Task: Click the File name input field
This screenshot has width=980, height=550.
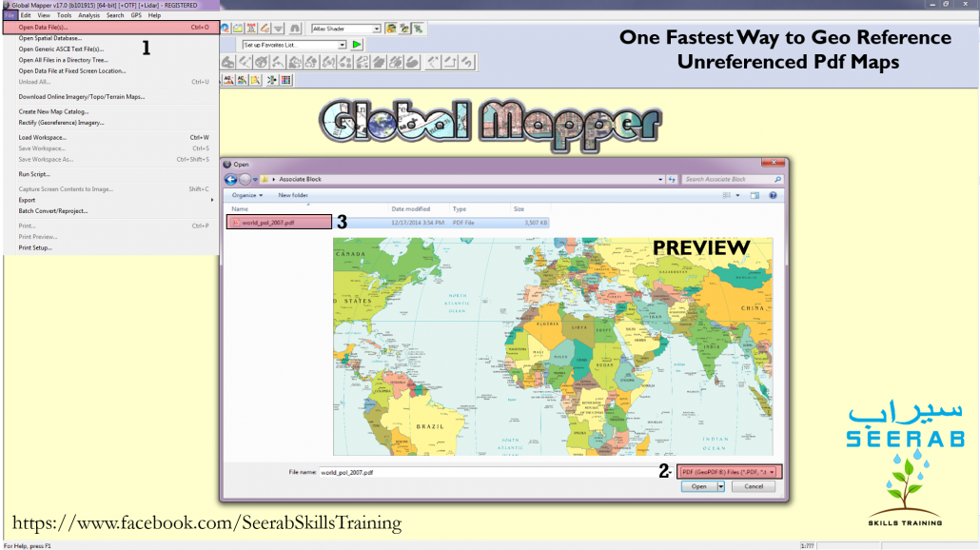Action: pos(495,473)
